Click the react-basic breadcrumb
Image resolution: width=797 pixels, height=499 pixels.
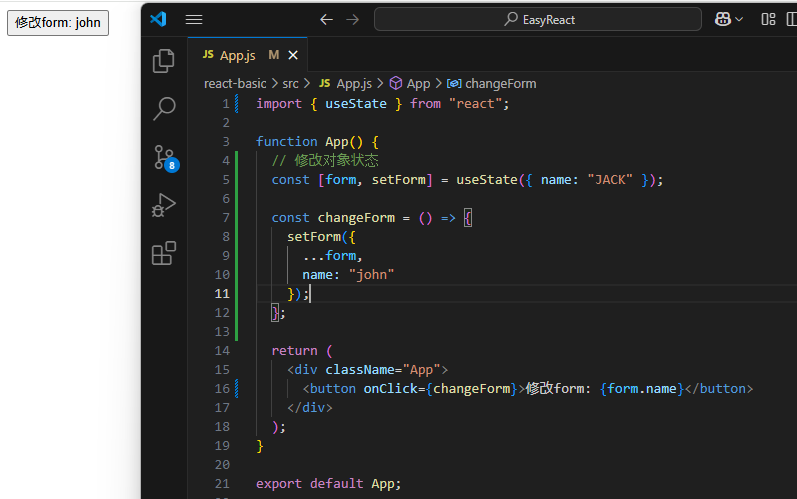click(235, 84)
